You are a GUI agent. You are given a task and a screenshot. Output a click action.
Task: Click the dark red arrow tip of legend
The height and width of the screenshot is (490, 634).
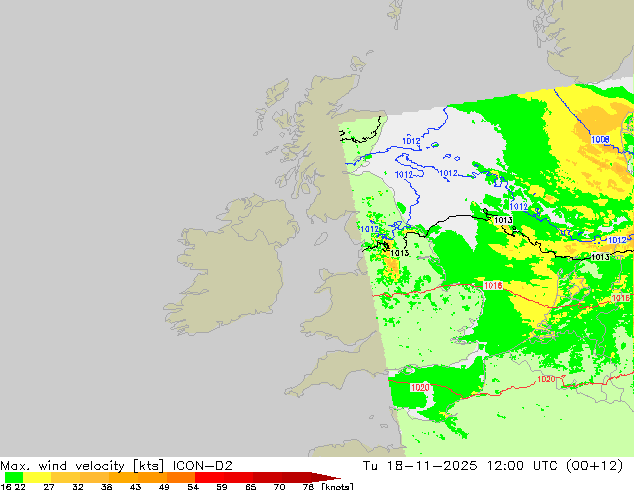[x=326, y=477]
